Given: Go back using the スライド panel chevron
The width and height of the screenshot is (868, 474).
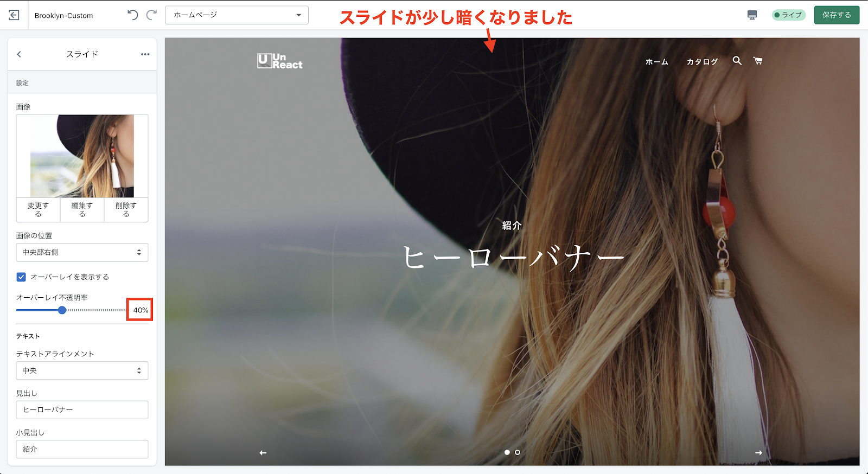Looking at the screenshot, I should pyautogui.click(x=20, y=54).
